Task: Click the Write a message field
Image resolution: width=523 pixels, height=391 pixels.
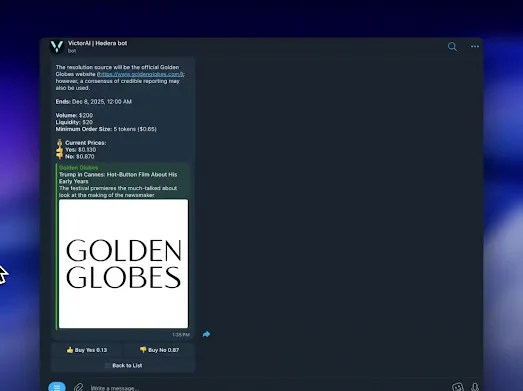Action: [x=267, y=388]
